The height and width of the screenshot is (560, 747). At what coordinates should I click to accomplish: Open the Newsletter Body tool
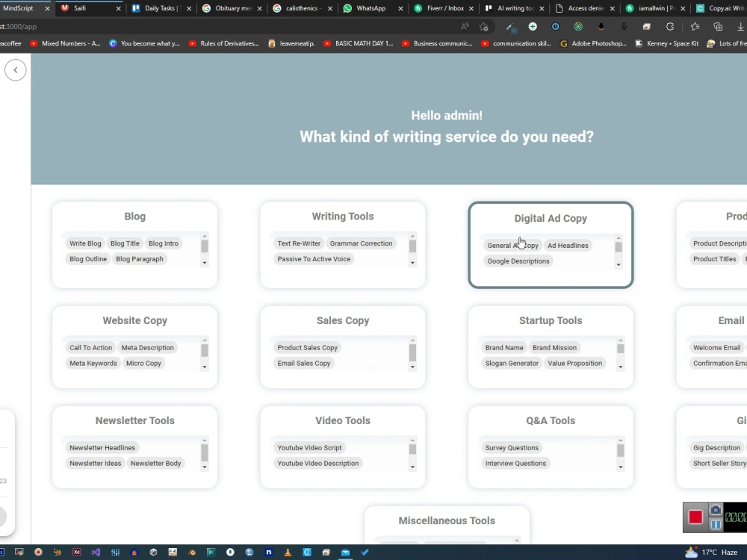156,464
